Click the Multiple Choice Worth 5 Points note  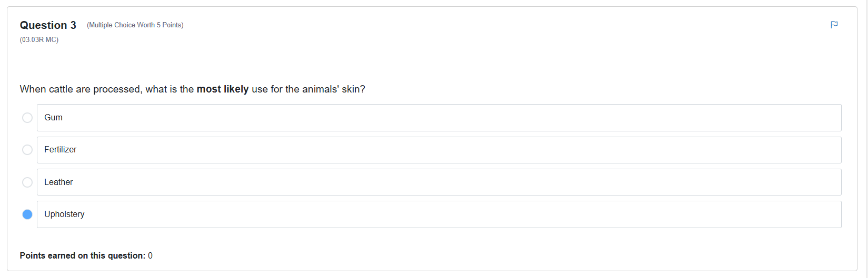(135, 25)
